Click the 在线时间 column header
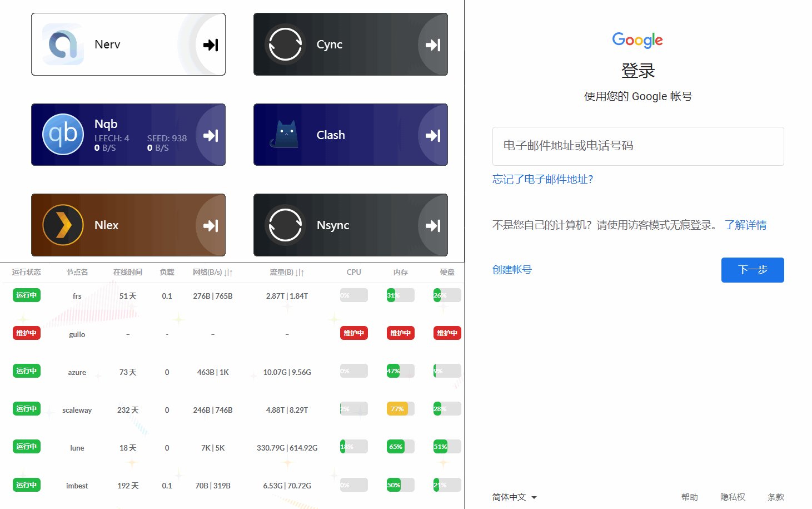 pyautogui.click(x=128, y=272)
